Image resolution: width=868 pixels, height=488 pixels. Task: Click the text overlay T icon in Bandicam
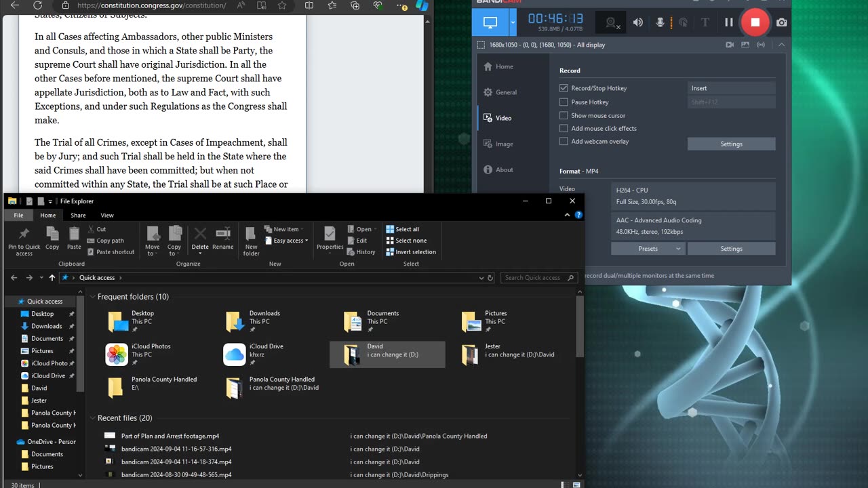click(x=705, y=22)
